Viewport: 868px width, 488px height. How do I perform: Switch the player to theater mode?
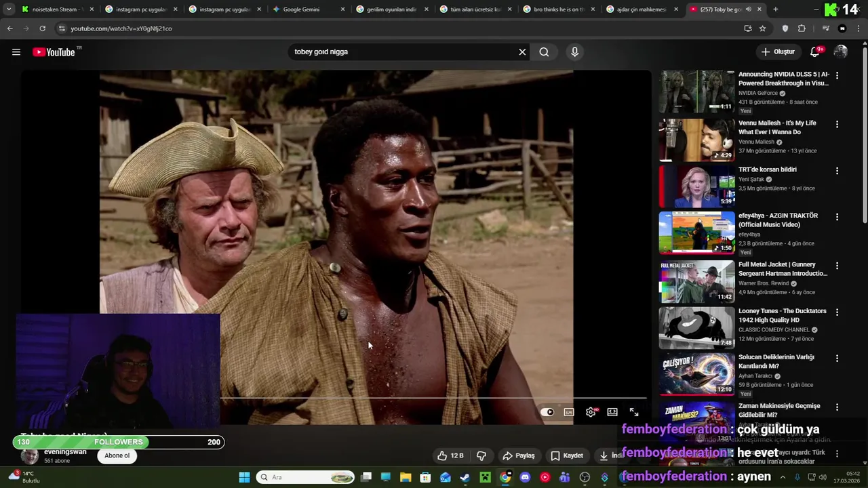pyautogui.click(x=612, y=412)
